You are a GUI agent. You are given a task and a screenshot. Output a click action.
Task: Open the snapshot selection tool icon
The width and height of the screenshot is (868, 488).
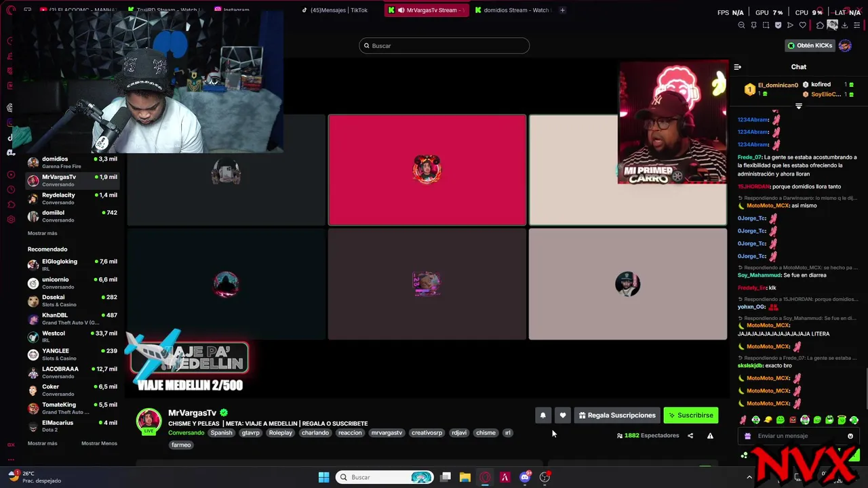pyautogui.click(x=766, y=25)
